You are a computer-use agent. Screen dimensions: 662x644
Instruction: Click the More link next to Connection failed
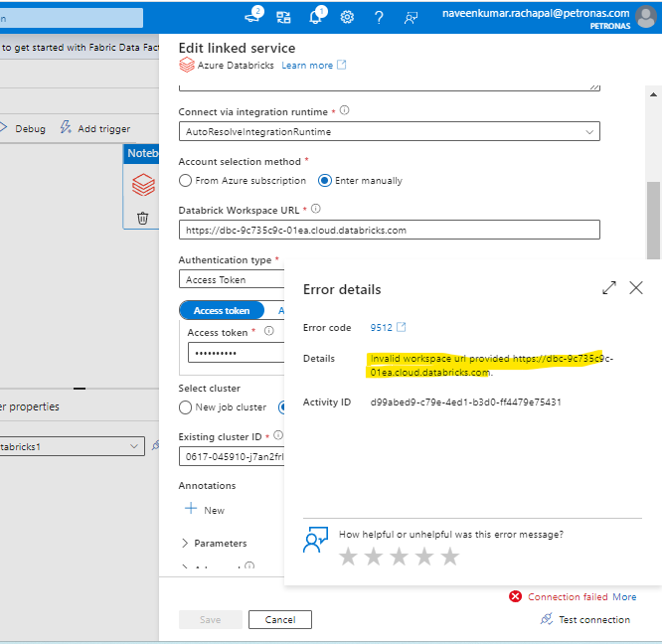(624, 596)
